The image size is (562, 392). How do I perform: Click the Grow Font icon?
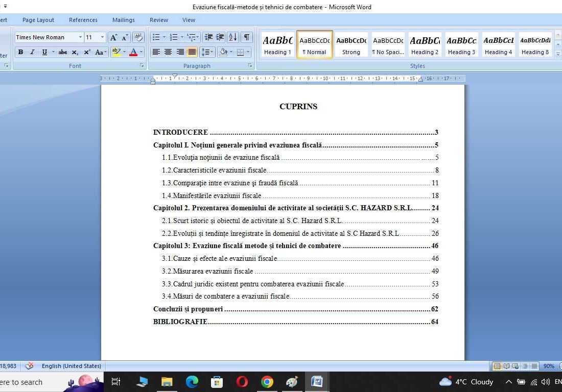coord(113,37)
